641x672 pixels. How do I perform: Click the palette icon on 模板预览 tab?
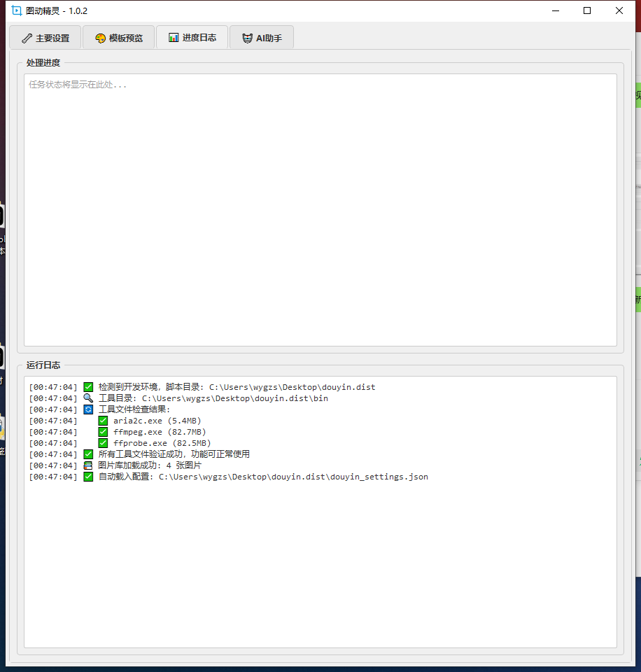(100, 38)
